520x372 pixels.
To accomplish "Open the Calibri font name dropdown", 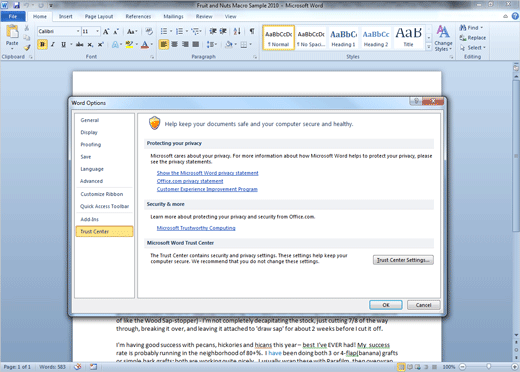I will (78, 31).
